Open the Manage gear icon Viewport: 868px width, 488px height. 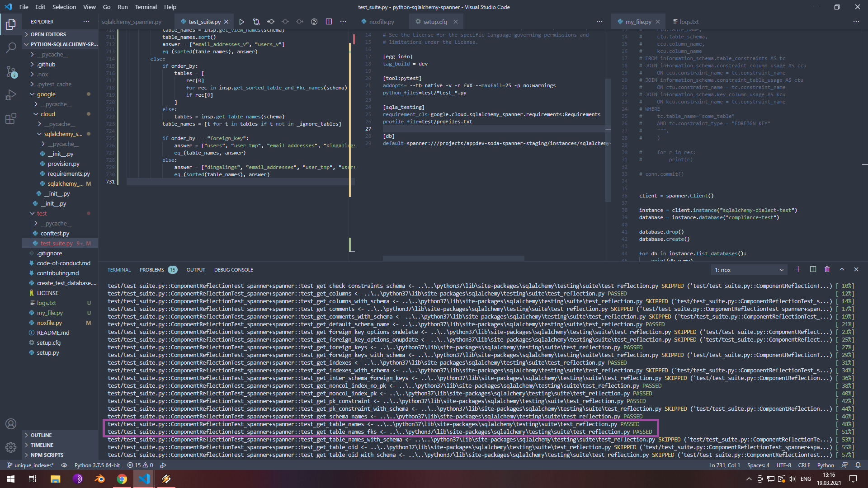pos(11,447)
